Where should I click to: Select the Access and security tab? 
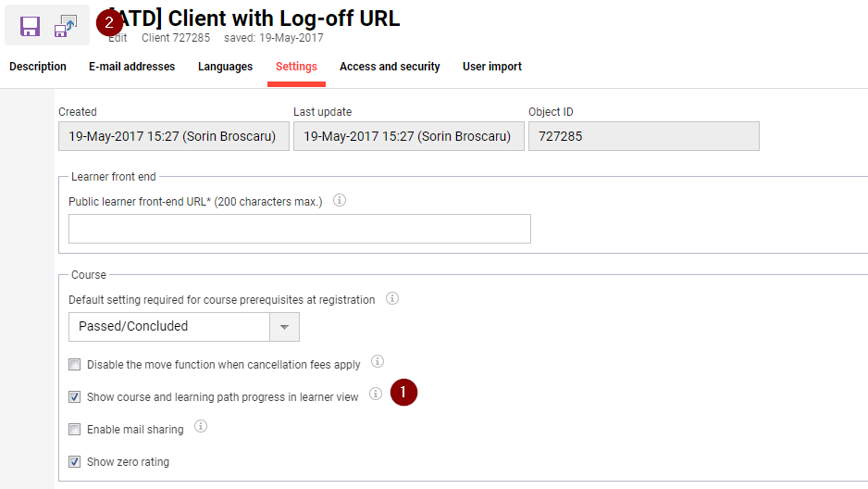click(390, 67)
